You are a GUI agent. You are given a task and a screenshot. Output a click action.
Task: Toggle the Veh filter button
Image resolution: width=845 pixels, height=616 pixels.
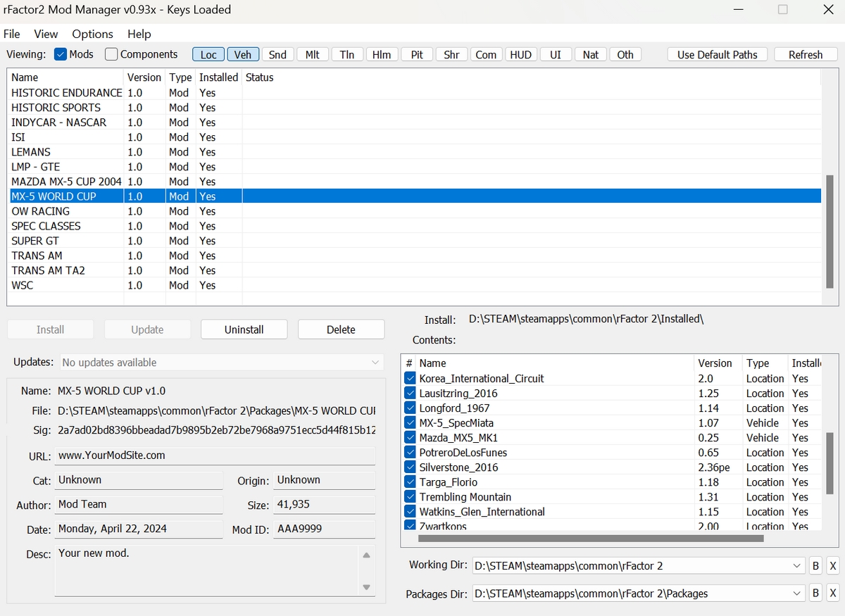pos(243,54)
